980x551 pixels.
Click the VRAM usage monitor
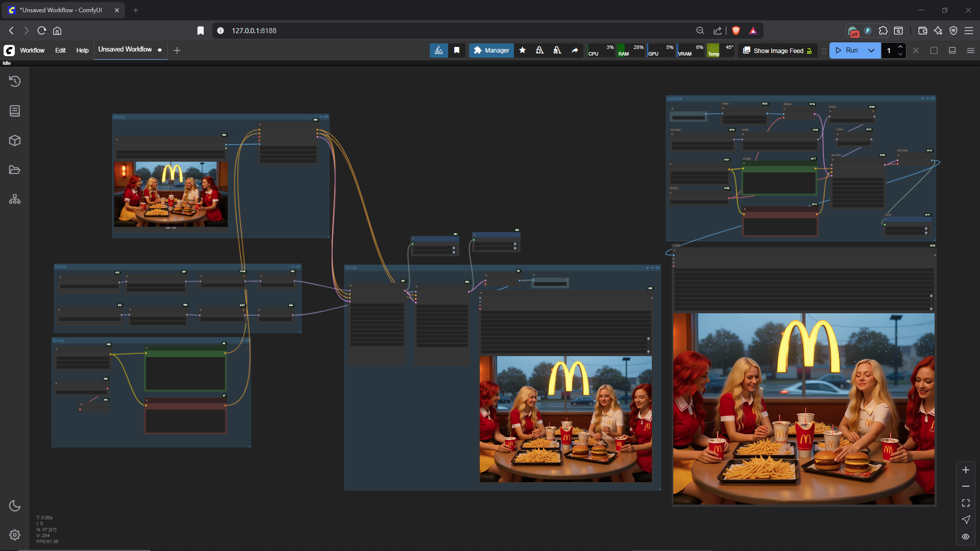pyautogui.click(x=691, y=50)
